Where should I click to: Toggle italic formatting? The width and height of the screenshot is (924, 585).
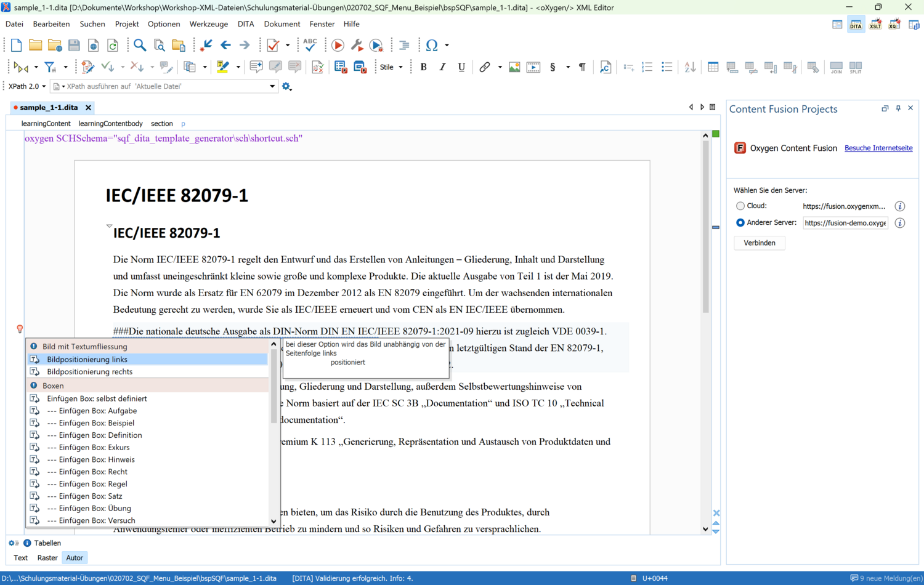click(x=442, y=67)
